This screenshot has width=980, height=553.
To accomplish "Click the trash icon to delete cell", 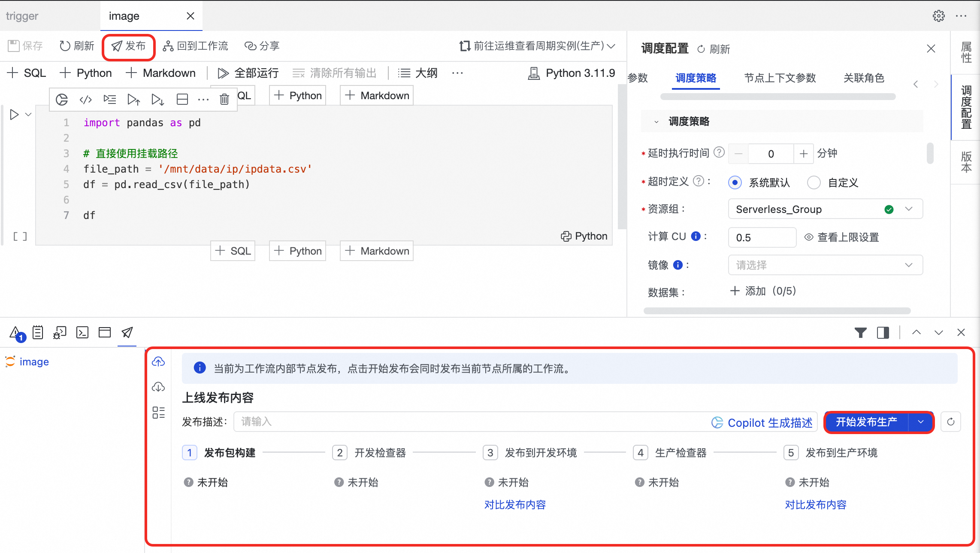I will click(x=224, y=99).
